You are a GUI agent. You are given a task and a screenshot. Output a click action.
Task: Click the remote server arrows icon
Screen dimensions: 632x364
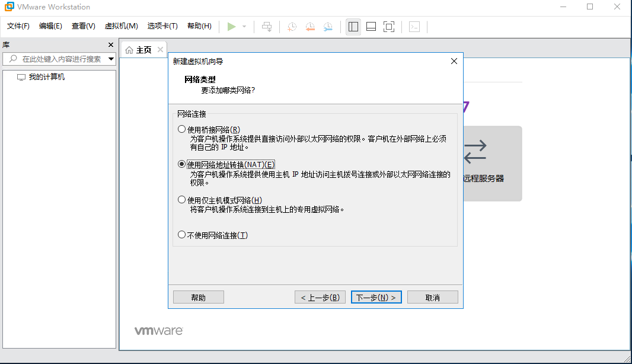point(475,152)
